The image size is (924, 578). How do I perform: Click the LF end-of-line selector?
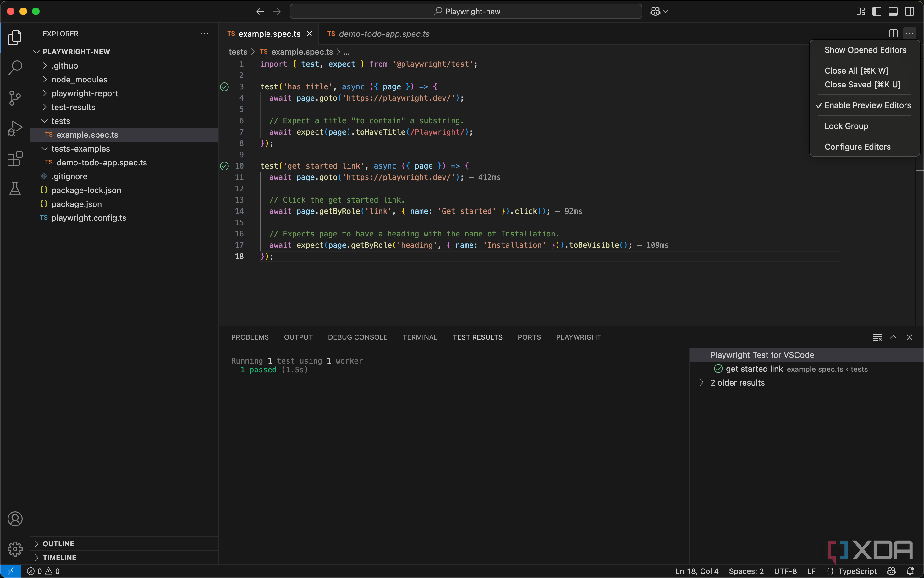click(811, 571)
